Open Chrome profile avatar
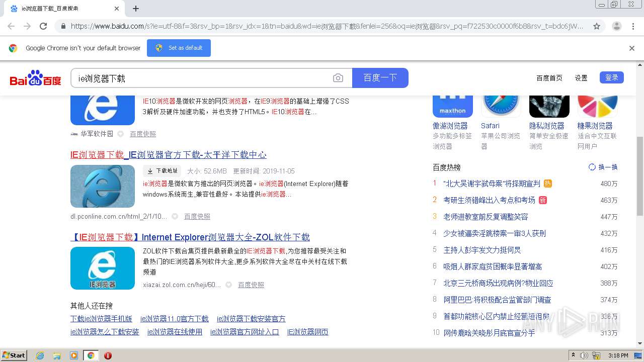Screen dimensions: 644x362 click(x=617, y=26)
